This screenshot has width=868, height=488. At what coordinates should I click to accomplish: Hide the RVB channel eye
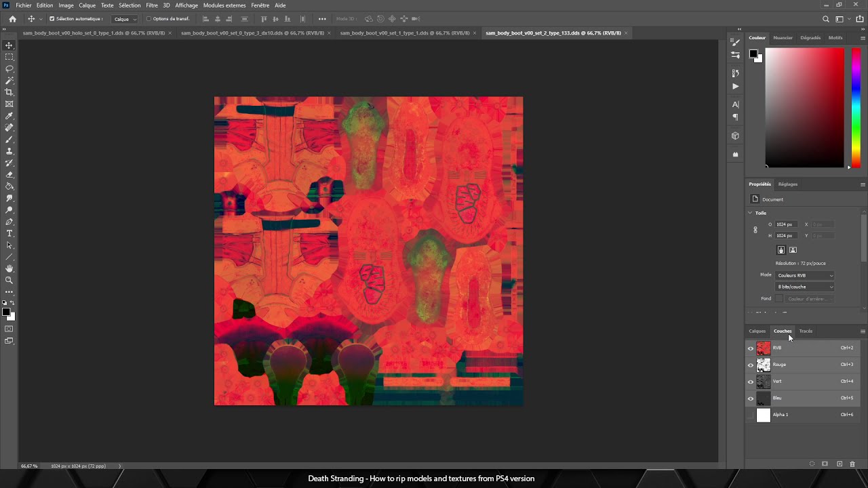tap(751, 348)
